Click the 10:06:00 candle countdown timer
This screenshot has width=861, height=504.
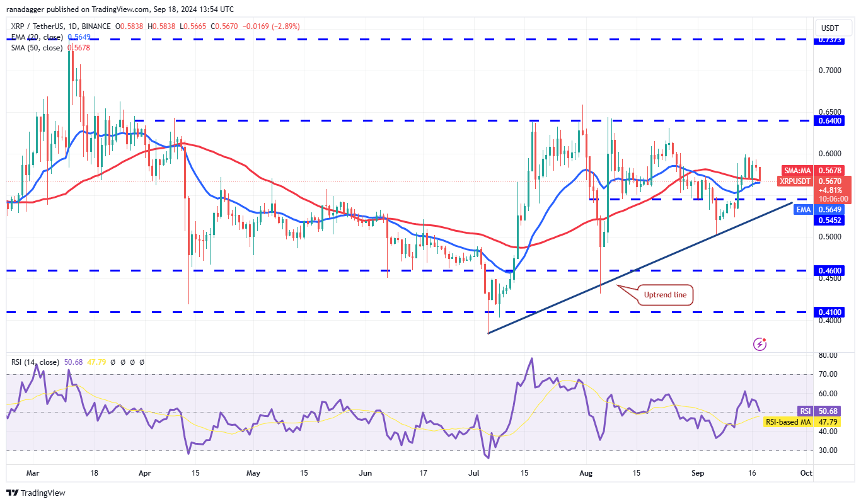point(832,198)
